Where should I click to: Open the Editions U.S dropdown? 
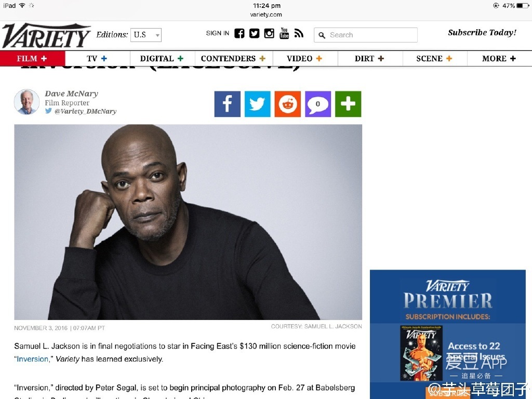(x=146, y=35)
